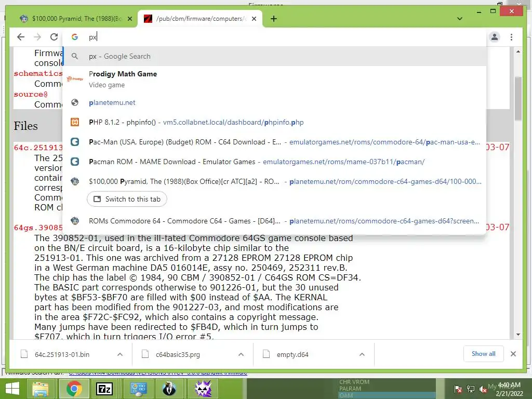Open the Windows Start button
This screenshot has width=532, height=399.
pos(13,389)
